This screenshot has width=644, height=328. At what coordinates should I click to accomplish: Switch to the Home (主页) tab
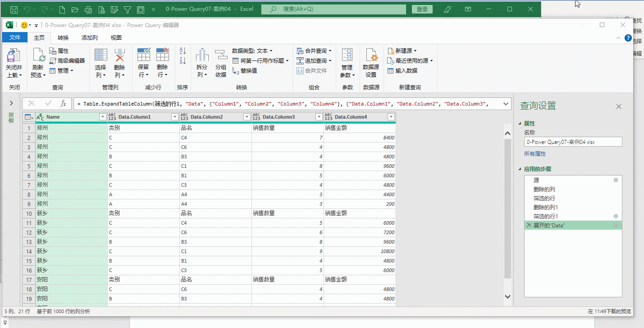tap(39, 38)
